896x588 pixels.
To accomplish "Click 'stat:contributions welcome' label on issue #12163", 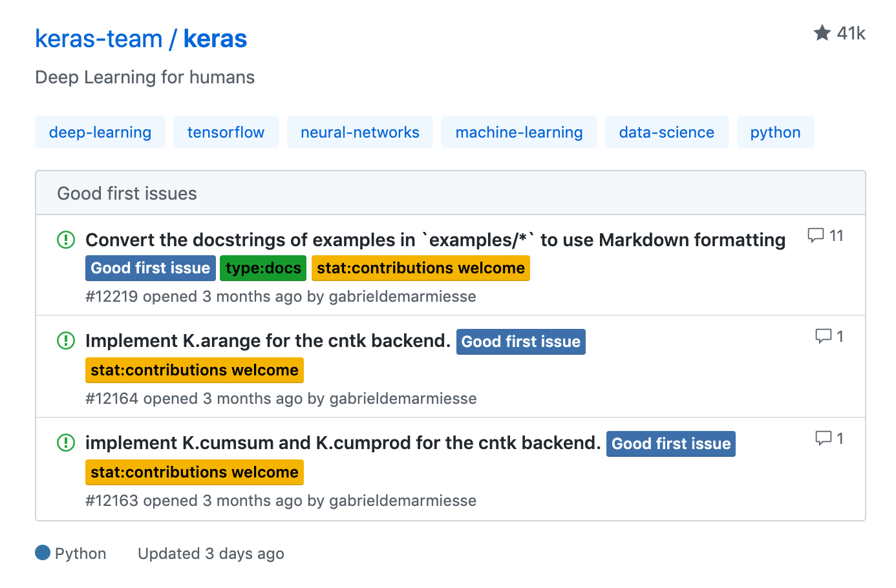I will [195, 472].
